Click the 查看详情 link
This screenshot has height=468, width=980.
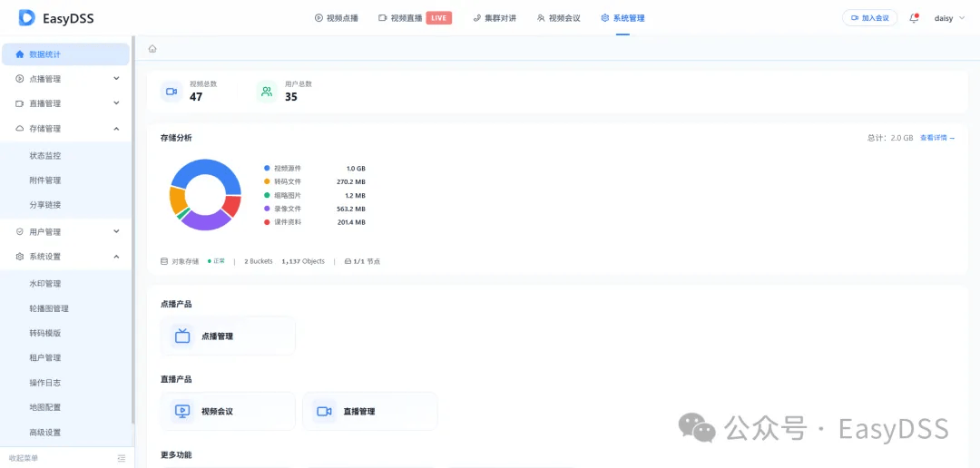coord(936,138)
